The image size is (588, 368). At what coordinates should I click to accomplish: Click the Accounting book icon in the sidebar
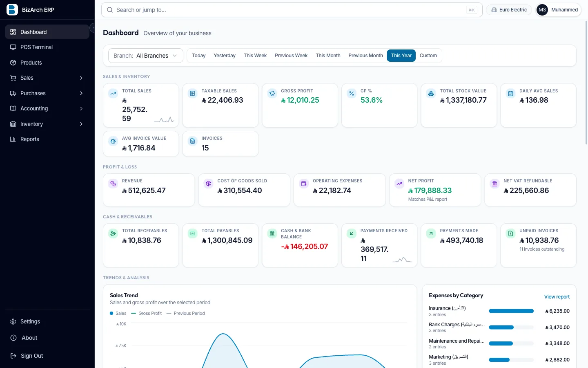(13, 108)
